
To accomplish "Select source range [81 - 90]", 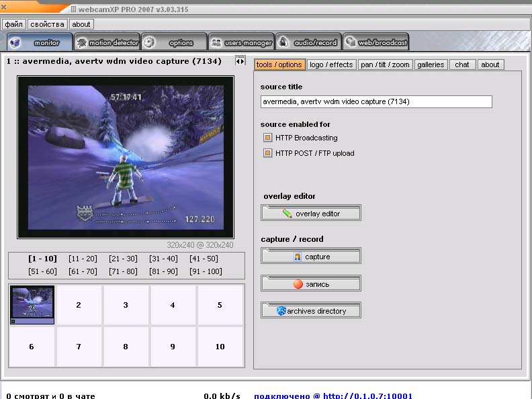I will [163, 271].
